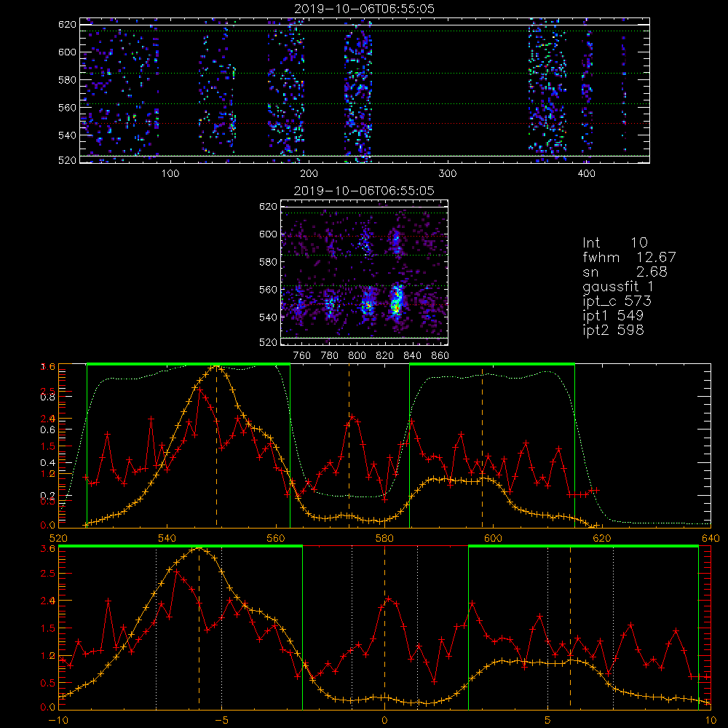Click x-axis label -5 of the bottom plot
The image size is (728, 728).
tap(222, 721)
